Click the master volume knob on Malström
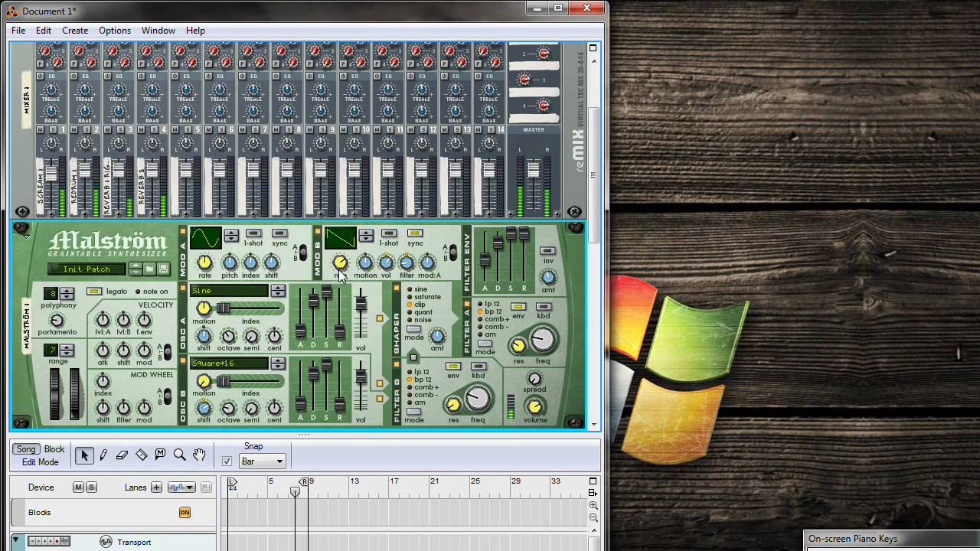This screenshot has height=551, width=980. [535, 406]
